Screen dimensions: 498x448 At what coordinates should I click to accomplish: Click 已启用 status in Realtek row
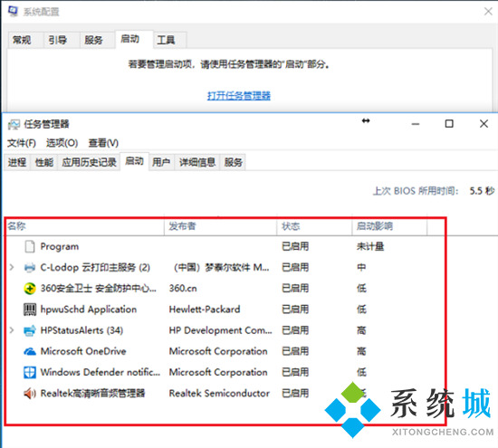pyautogui.click(x=295, y=393)
